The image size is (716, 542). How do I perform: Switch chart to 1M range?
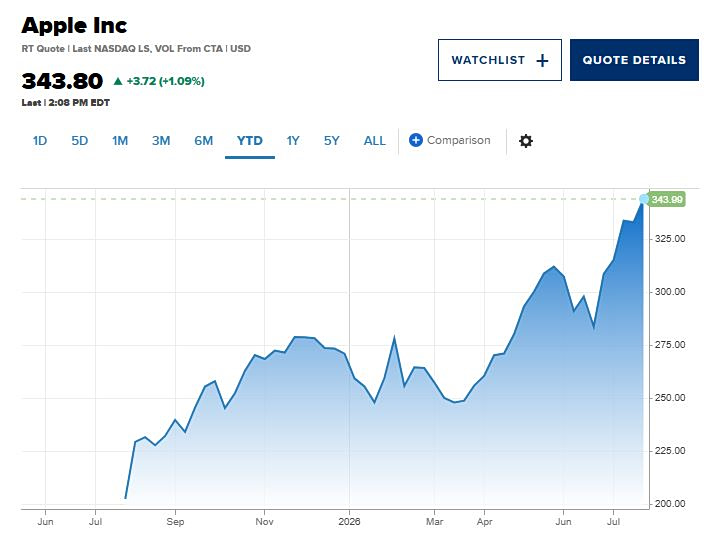[120, 141]
